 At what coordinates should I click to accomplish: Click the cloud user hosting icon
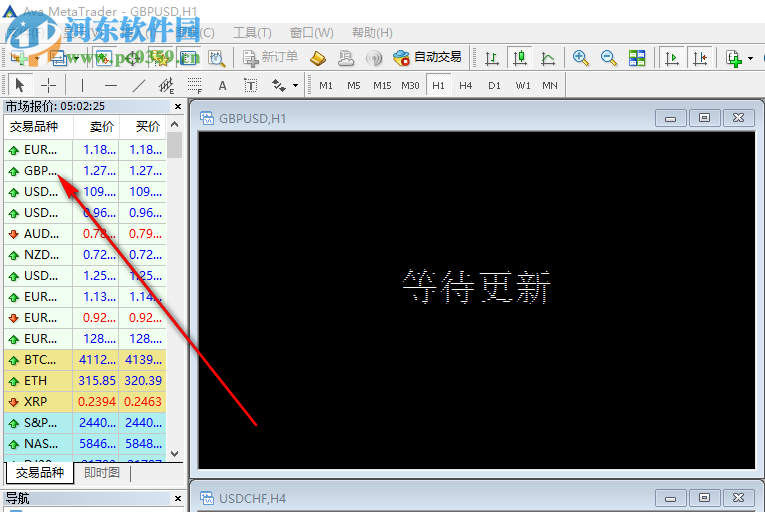346,58
